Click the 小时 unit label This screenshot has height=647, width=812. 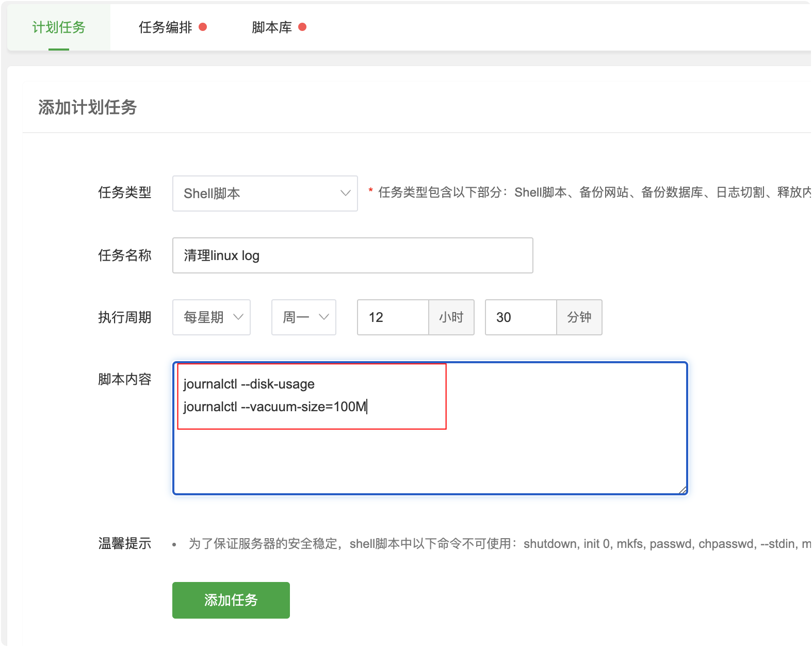[x=451, y=317]
